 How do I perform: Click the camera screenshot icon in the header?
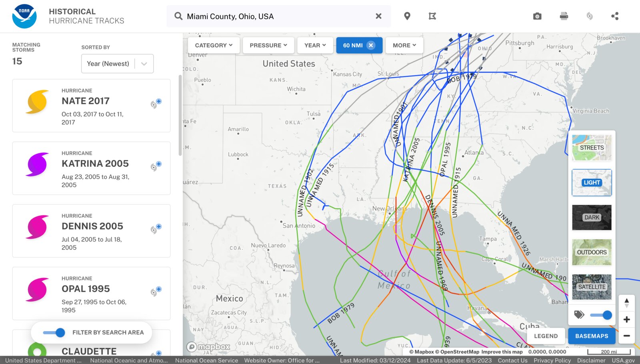click(x=537, y=16)
